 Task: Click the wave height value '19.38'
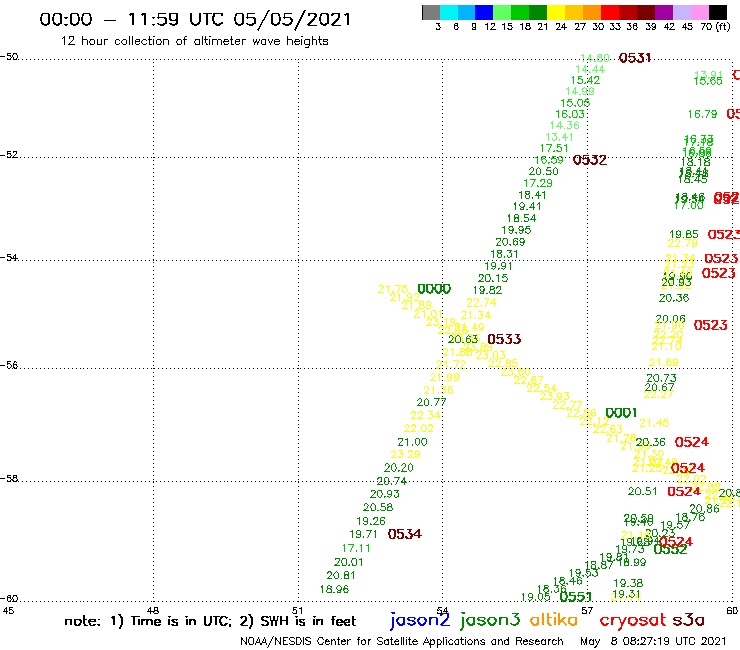coord(628,583)
